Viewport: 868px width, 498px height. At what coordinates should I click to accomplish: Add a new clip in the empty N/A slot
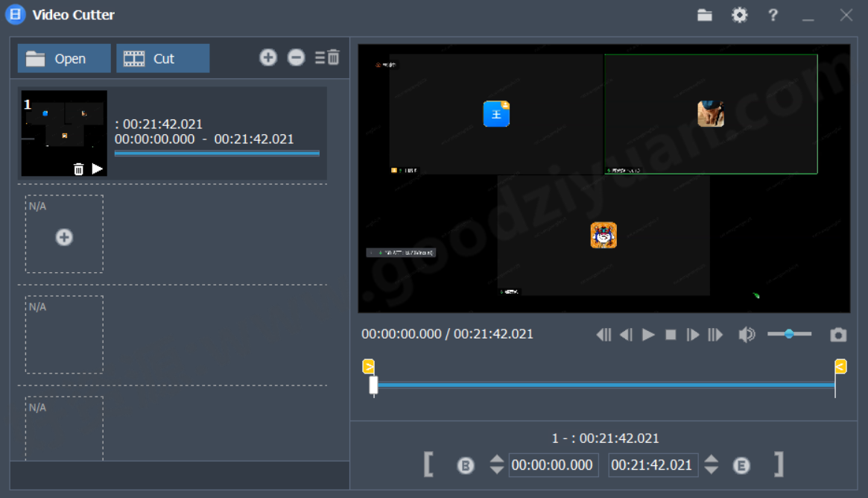64,237
